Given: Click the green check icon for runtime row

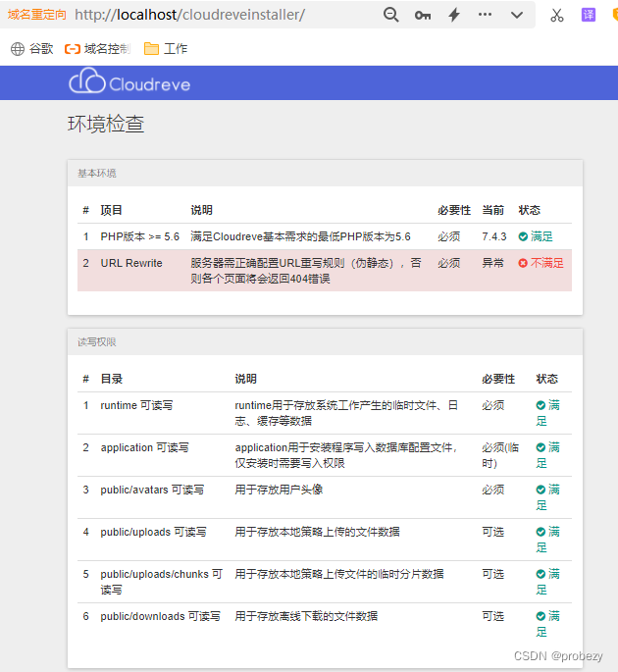Looking at the screenshot, I should [541, 405].
